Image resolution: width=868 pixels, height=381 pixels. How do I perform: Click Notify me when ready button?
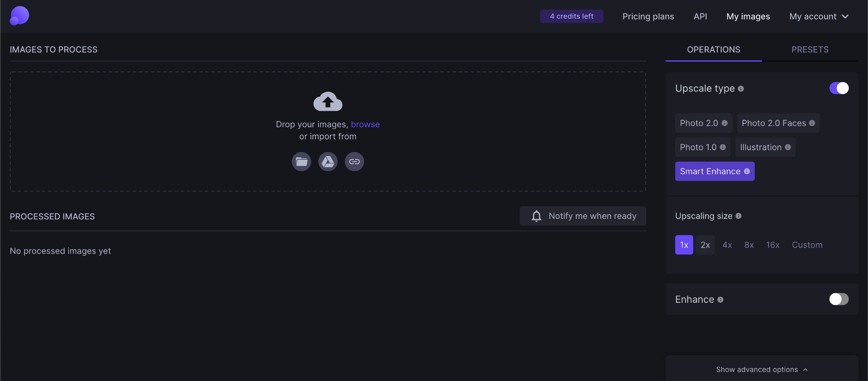(x=582, y=216)
